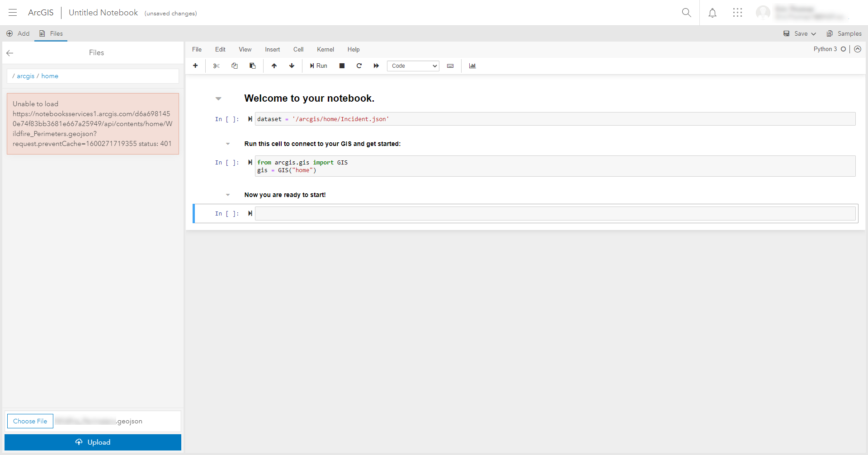Restart the kernel
The width and height of the screenshot is (868, 455).
click(359, 66)
